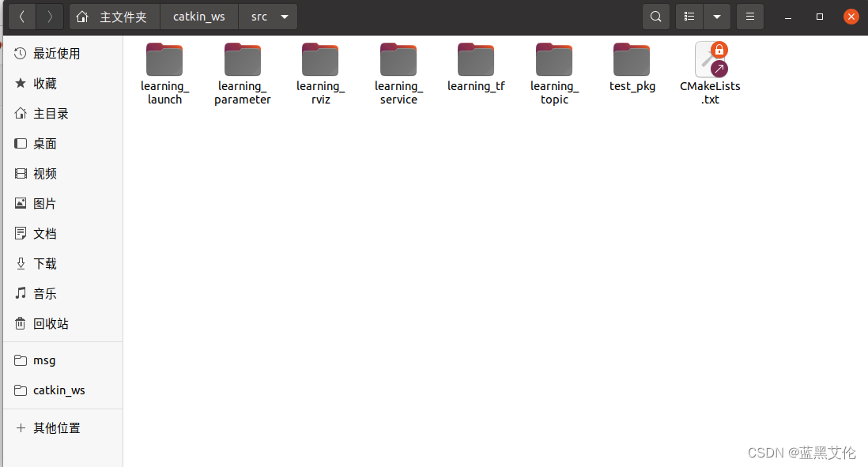Click the music note icon beside 音乐

point(21,293)
